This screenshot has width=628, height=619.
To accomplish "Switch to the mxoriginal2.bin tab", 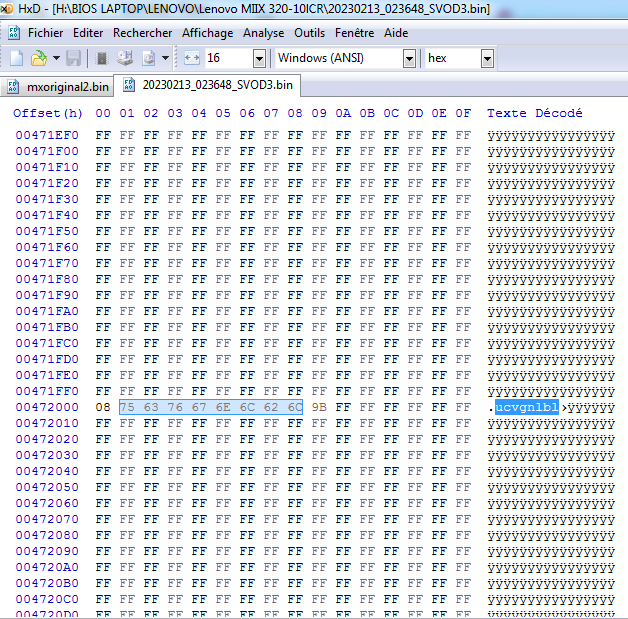I will (x=57, y=87).
